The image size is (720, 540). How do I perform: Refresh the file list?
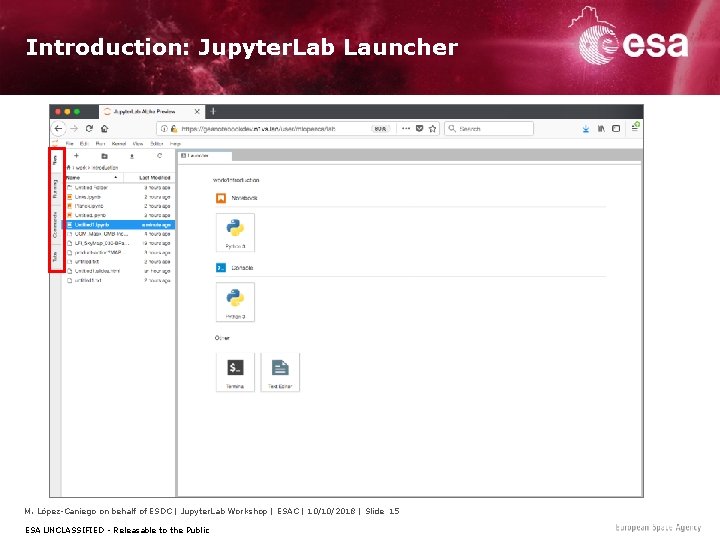coord(159,156)
